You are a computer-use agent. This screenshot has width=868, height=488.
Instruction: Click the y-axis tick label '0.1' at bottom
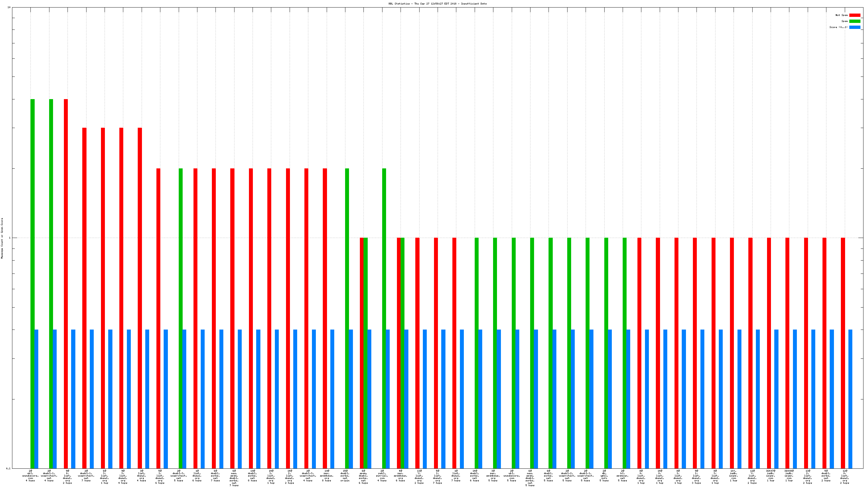[x=8, y=468]
